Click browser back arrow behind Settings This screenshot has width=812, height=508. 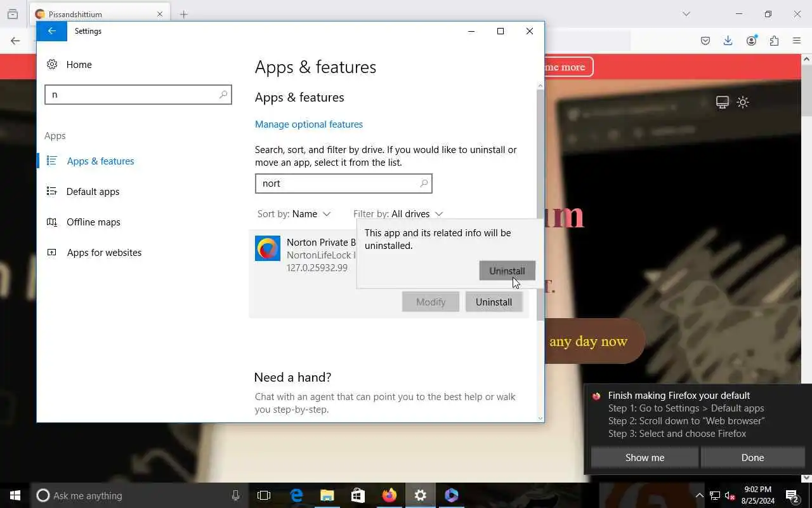15,41
